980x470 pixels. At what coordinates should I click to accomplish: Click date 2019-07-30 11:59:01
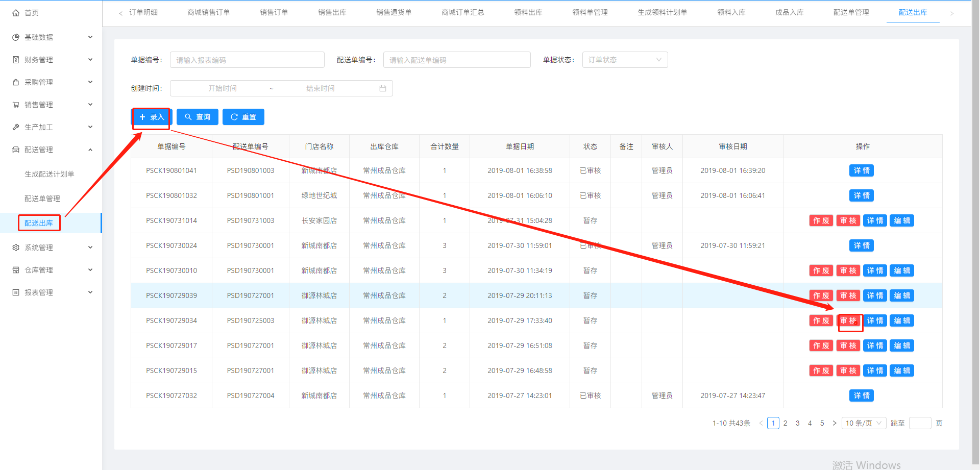pyautogui.click(x=520, y=245)
